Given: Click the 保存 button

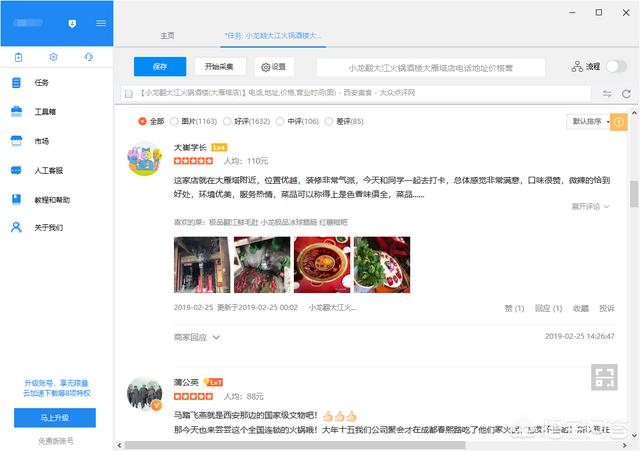Looking at the screenshot, I should click(160, 67).
